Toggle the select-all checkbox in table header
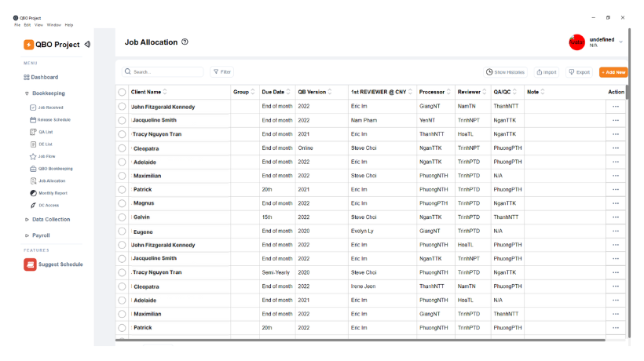644x361 pixels. coord(122,92)
